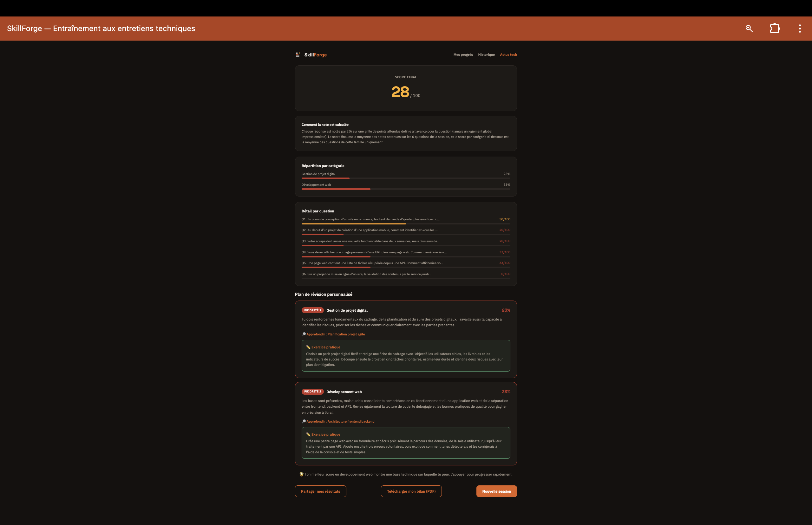Click the star icon beside the best score note
The height and width of the screenshot is (525, 812).
pyautogui.click(x=301, y=474)
